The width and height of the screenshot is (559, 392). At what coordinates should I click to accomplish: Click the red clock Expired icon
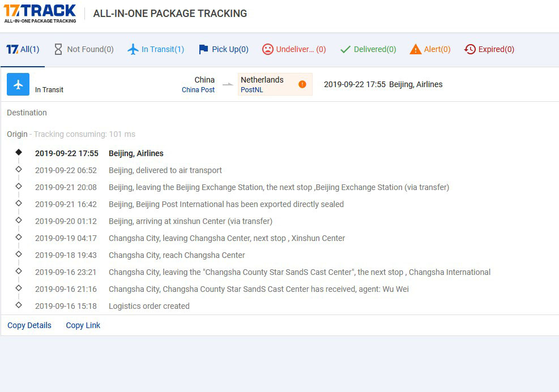tap(470, 49)
